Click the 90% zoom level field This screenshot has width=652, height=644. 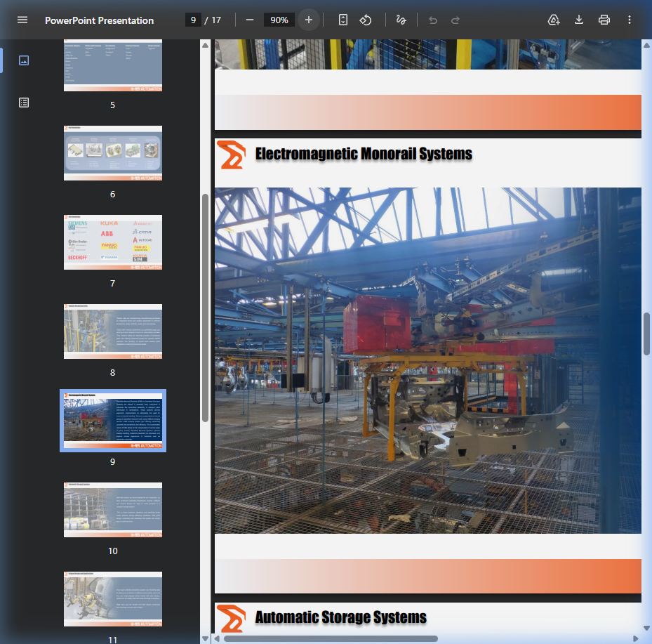pos(279,20)
